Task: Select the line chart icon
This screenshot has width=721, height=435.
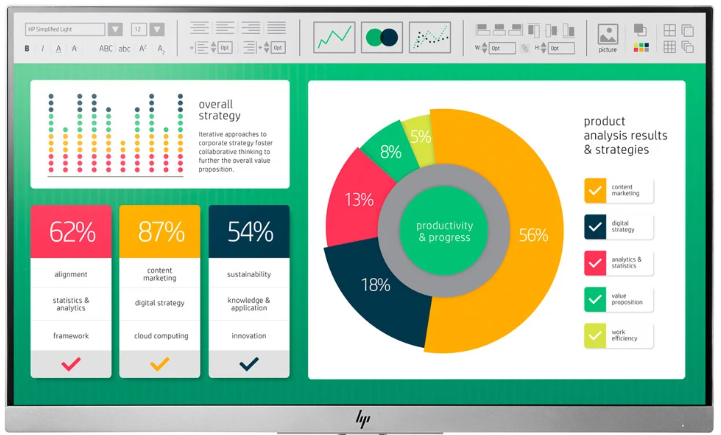Action: [334, 37]
